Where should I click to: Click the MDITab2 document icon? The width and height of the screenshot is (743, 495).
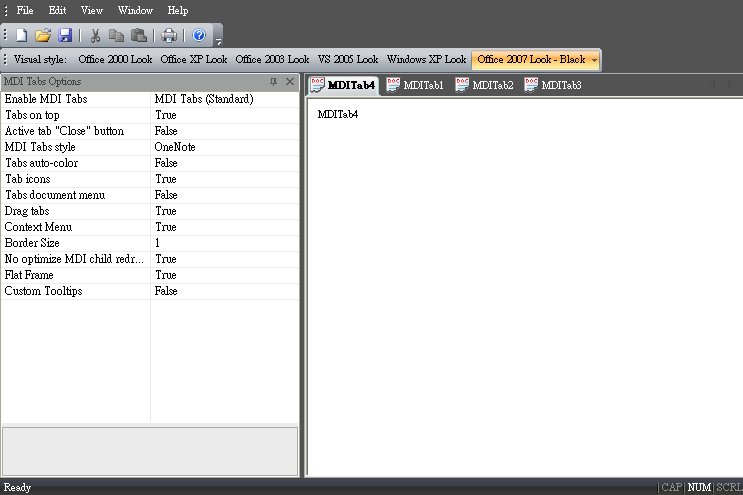462,85
